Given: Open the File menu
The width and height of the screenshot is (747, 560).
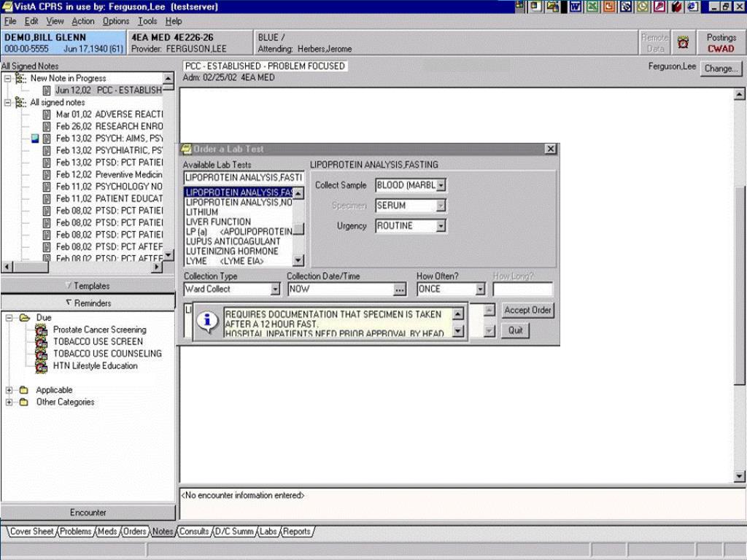Looking at the screenshot, I should point(10,21).
